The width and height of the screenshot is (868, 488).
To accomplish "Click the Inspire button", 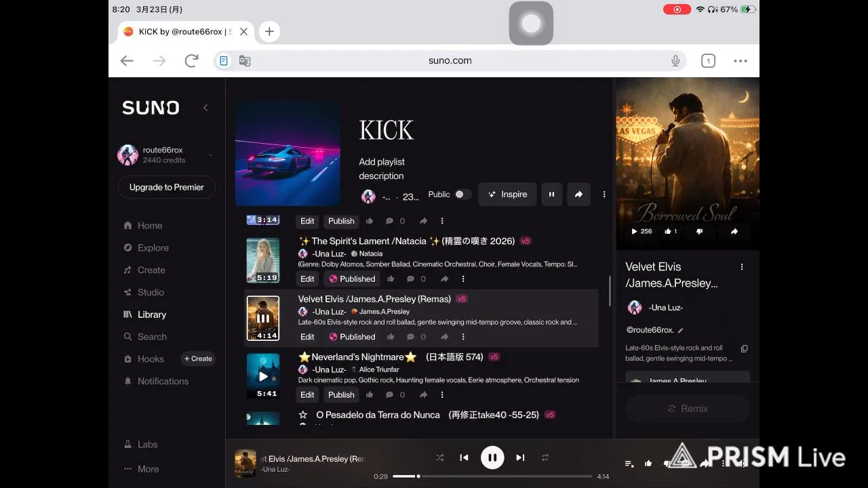I will point(507,195).
